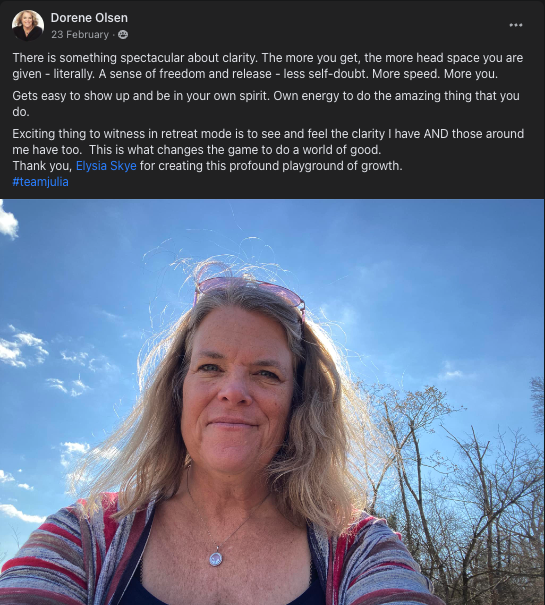
Task: Click the necklace pendant in the photo
Action: 216,558
